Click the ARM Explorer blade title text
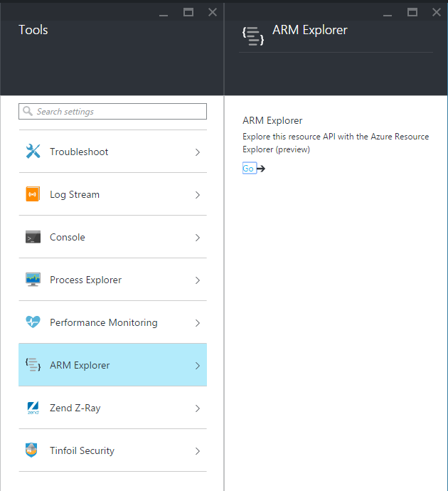 [x=310, y=30]
